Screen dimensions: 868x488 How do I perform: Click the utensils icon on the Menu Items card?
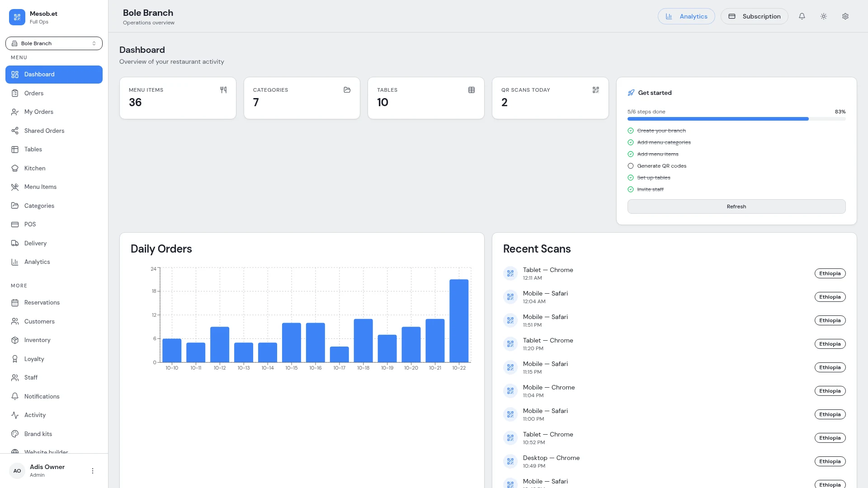pyautogui.click(x=223, y=90)
